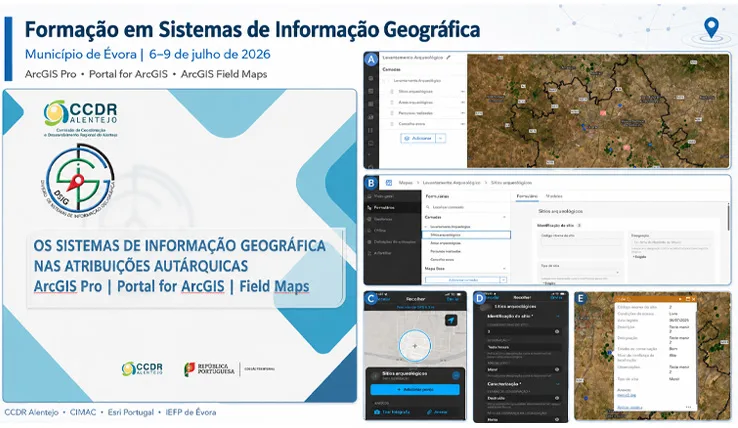
Task: Open dropdown arrow beside the Mapa Base add button
Action: pos(503,280)
